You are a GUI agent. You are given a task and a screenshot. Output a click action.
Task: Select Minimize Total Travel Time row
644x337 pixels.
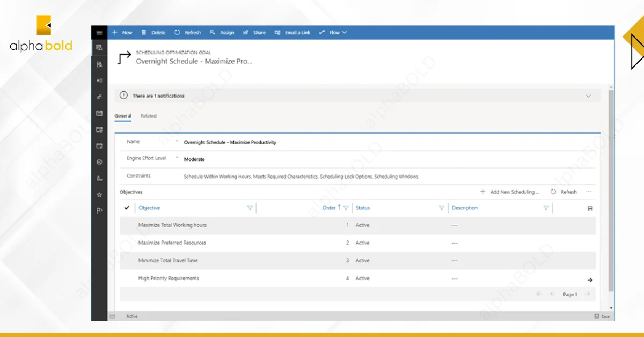pyautogui.click(x=357, y=261)
